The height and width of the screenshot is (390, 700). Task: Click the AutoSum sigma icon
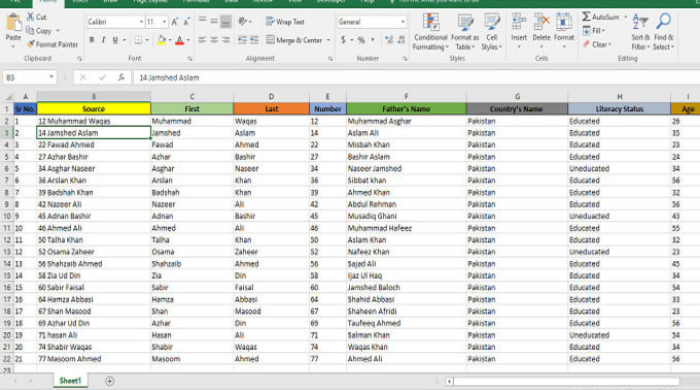(586, 17)
